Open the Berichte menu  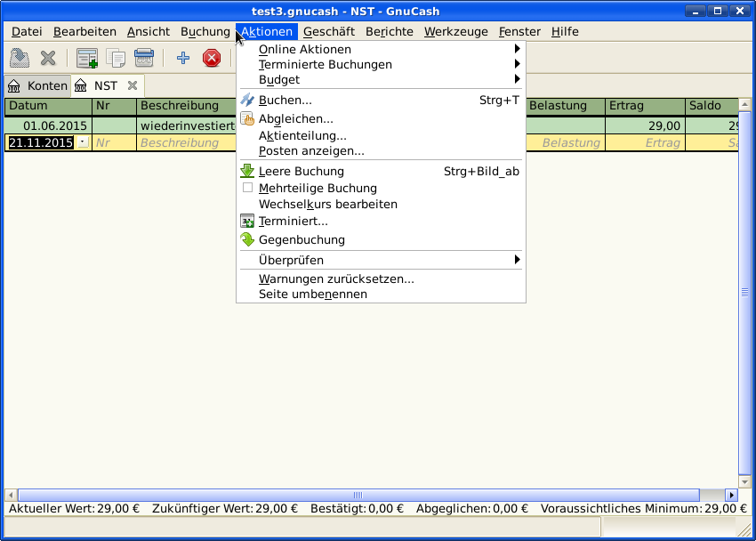click(x=389, y=31)
